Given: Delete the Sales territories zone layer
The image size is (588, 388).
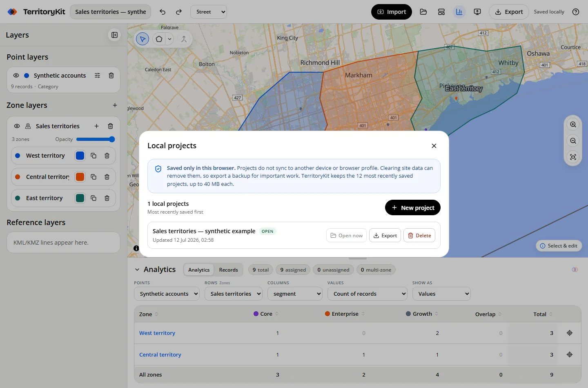Looking at the screenshot, I should 110,126.
